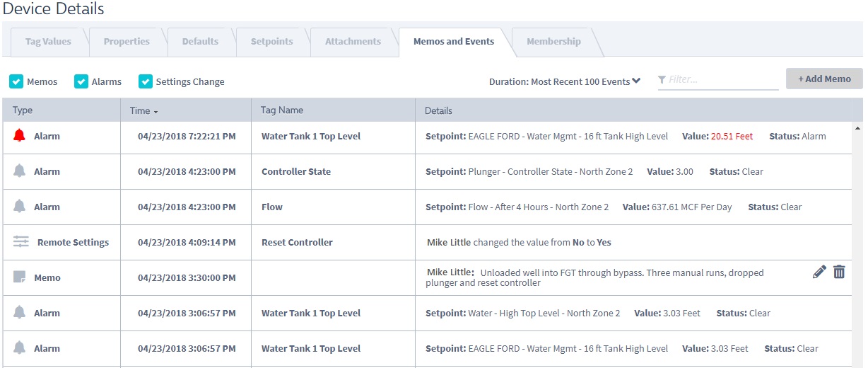Screen dimensions: 868x368
Task: Toggle the Alarms checkbox
Action: [81, 81]
